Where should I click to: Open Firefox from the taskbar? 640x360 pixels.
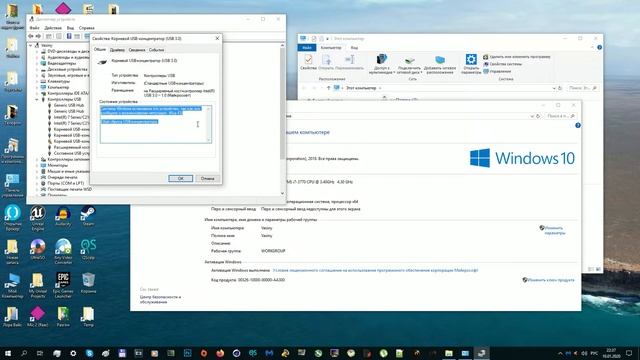click(220, 353)
